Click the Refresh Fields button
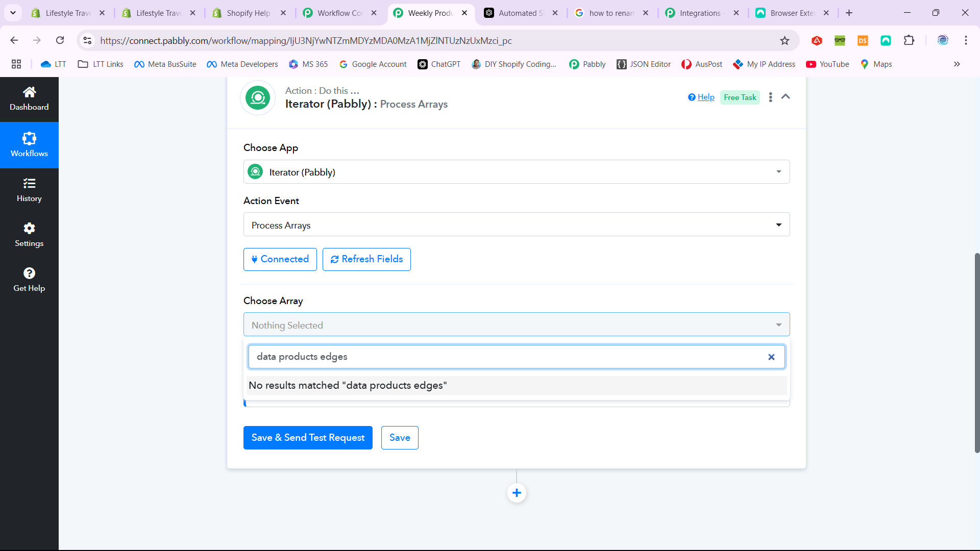The image size is (980, 551). click(367, 259)
